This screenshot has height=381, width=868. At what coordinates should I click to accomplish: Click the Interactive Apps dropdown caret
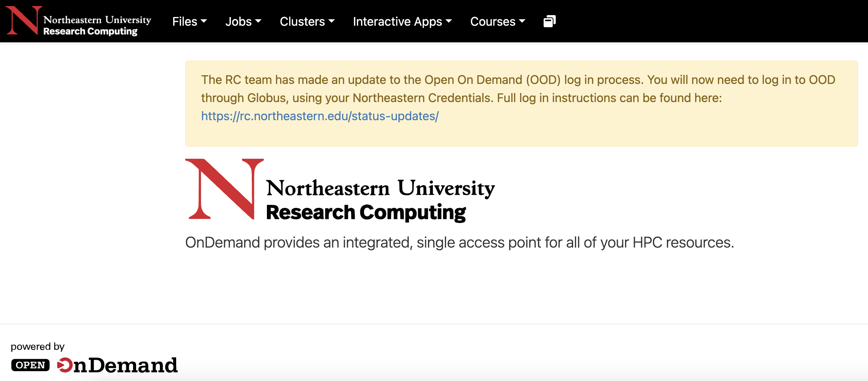(449, 21)
